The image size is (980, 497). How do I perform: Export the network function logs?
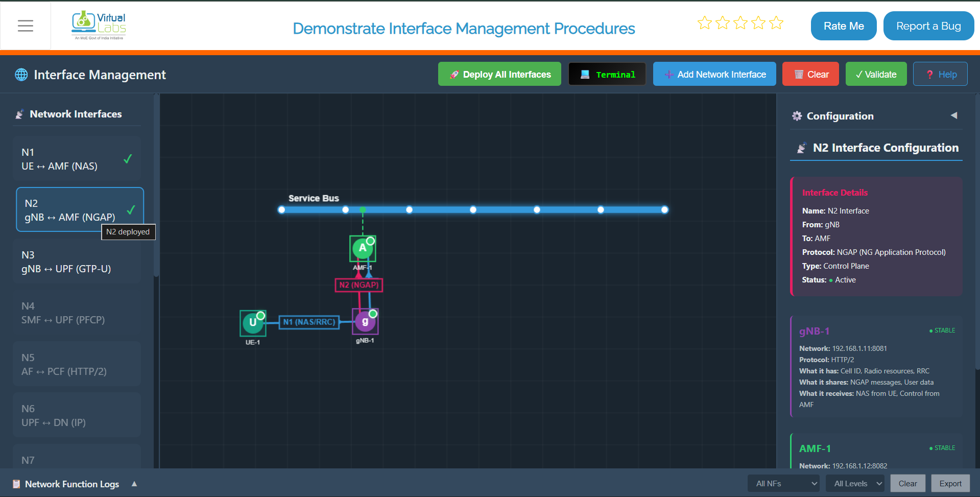click(950, 483)
